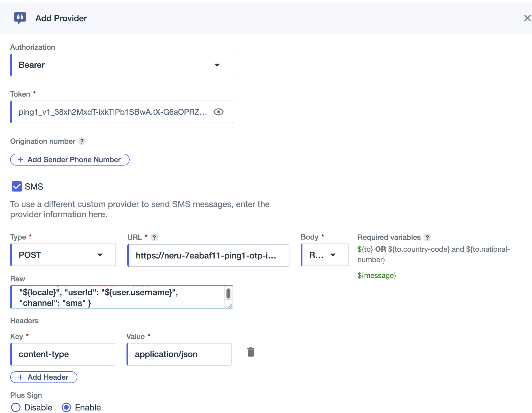Click the Raw textarea scrollbar thumb
Viewport: 532px width, 413px height.
(228, 293)
